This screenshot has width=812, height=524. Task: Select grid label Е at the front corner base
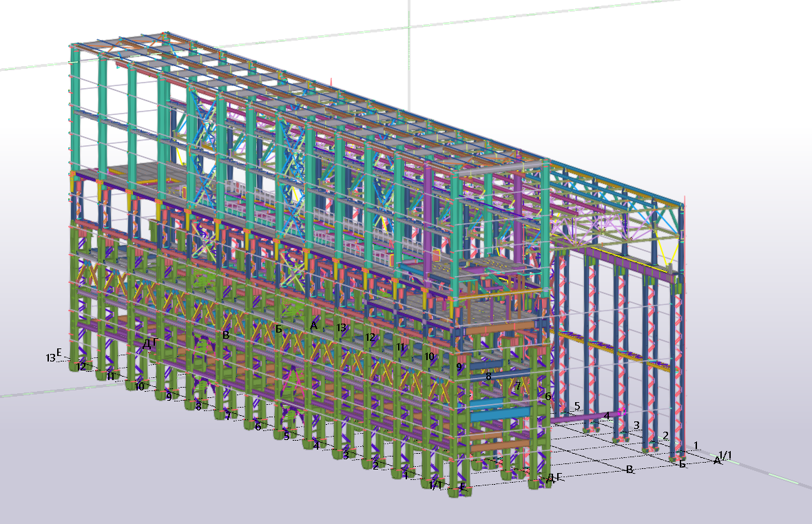(462, 488)
